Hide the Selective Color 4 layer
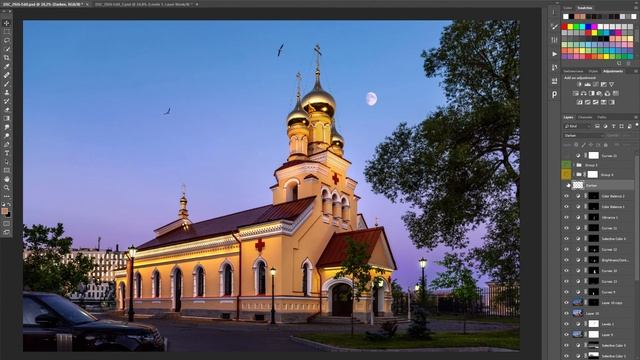 point(566,238)
